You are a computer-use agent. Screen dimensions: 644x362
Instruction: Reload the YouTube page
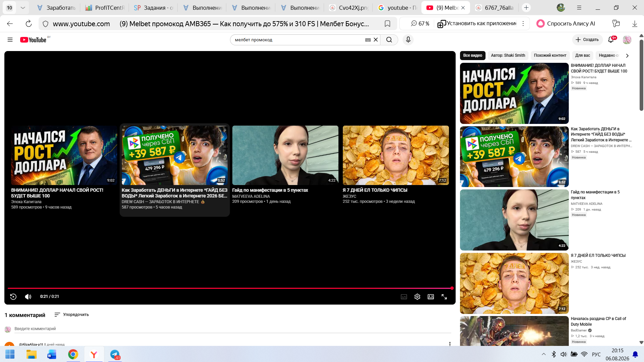point(29,24)
